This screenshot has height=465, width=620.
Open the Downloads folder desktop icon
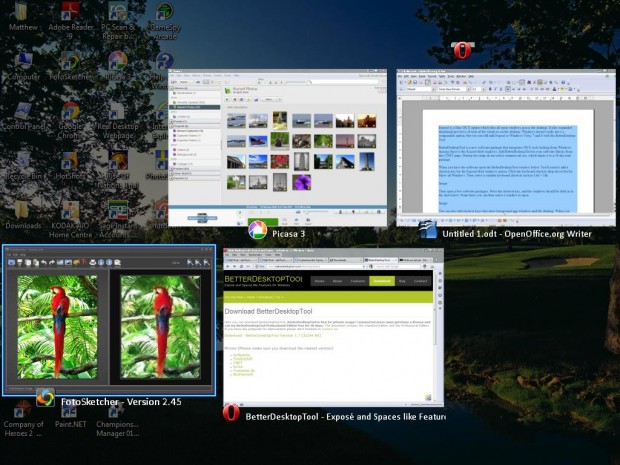(x=23, y=216)
